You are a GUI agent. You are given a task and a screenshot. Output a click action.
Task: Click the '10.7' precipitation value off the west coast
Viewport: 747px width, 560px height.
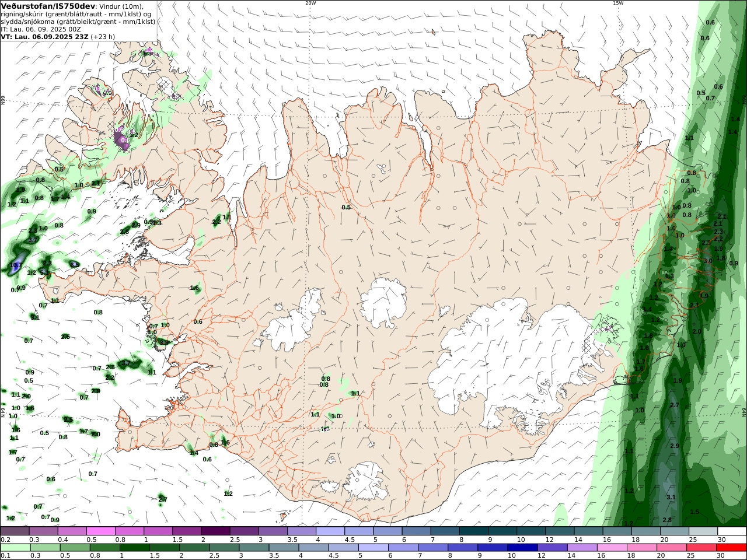click(16, 265)
